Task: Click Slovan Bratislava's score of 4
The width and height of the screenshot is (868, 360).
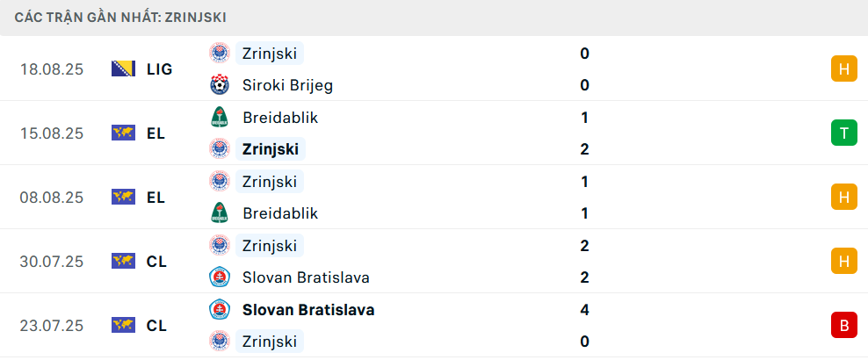Action: coord(585,310)
